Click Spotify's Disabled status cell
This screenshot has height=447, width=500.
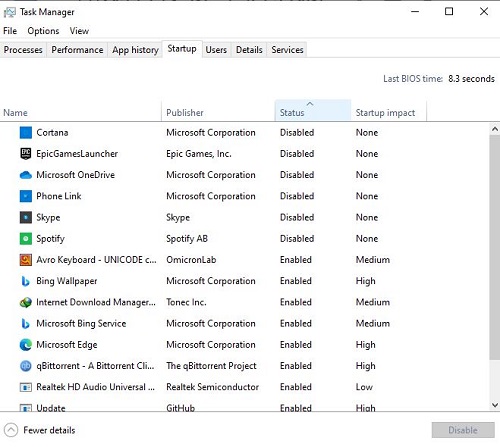297,239
